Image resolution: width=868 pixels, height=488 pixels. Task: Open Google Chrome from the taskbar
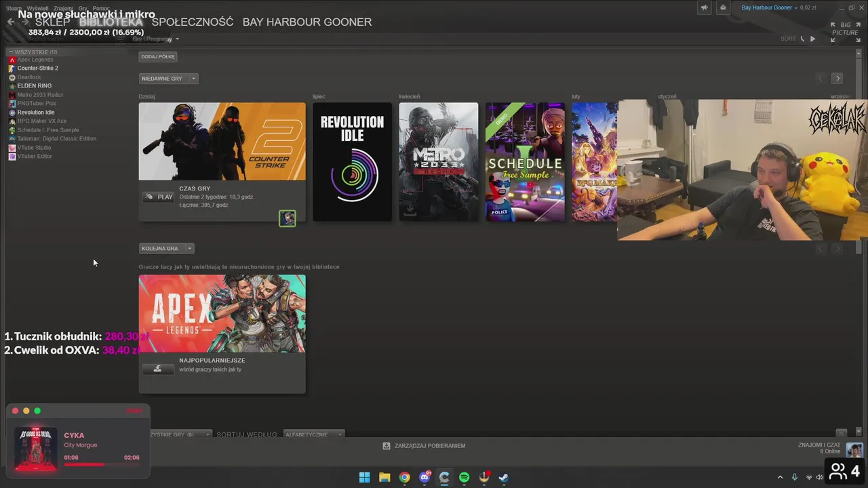coord(405,477)
